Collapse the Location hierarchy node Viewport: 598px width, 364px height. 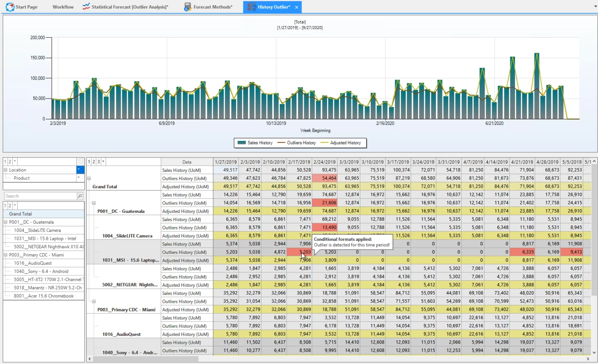6,170
